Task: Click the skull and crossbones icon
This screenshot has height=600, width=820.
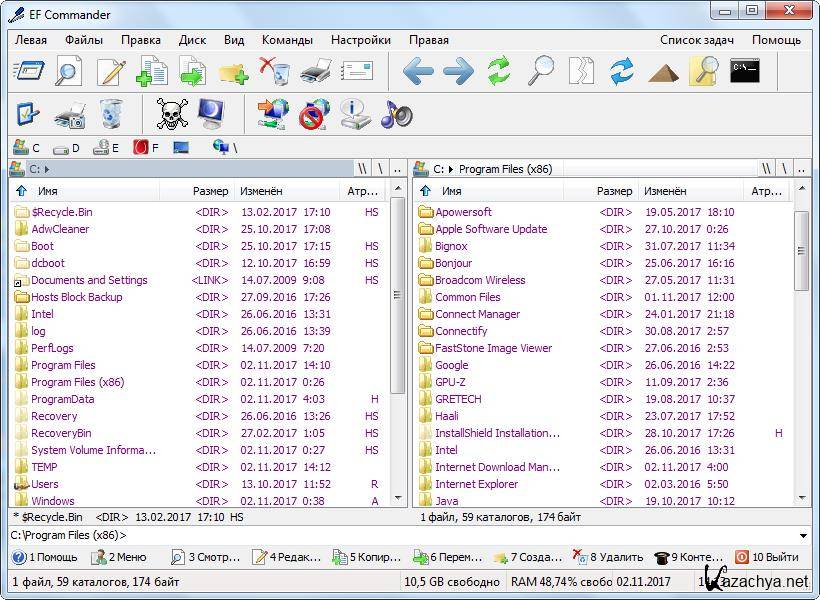Action: click(x=172, y=114)
